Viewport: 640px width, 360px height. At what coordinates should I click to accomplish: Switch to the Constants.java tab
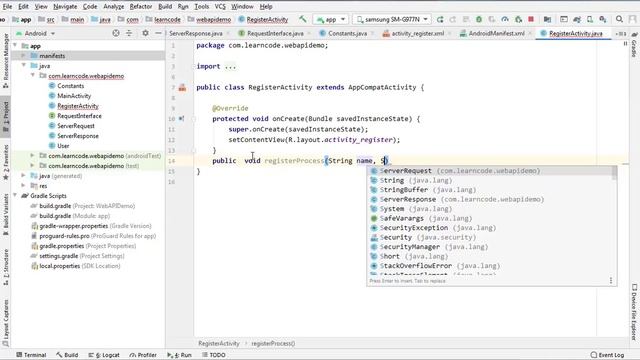pyautogui.click(x=347, y=33)
